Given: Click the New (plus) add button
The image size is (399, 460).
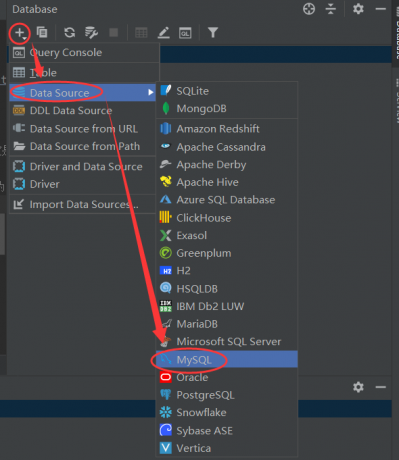Looking at the screenshot, I should pyautogui.click(x=20, y=33).
